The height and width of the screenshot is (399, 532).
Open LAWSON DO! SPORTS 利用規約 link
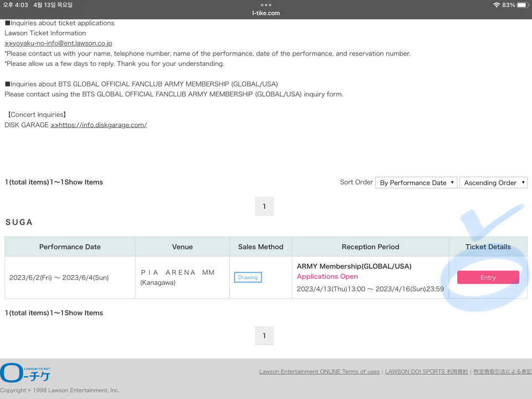[426, 372]
